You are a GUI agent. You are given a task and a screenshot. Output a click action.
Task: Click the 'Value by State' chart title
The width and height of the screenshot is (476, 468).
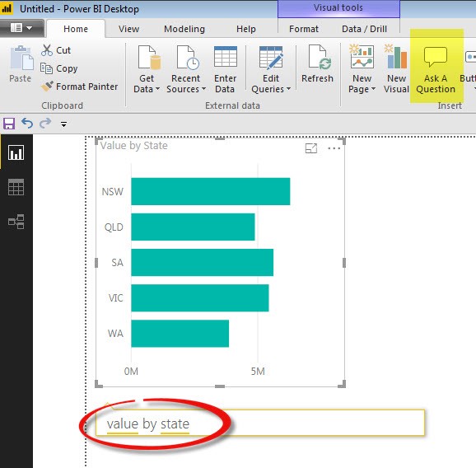click(x=134, y=146)
